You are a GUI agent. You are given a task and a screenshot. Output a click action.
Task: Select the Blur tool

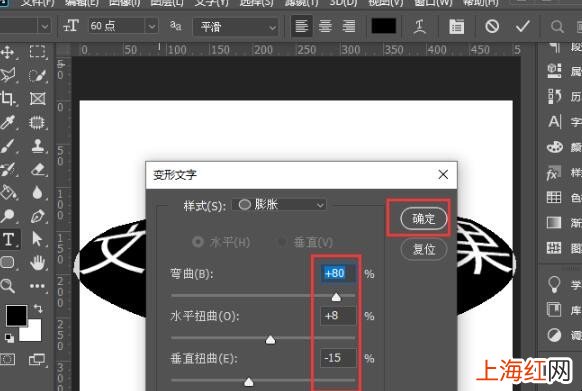click(37, 192)
